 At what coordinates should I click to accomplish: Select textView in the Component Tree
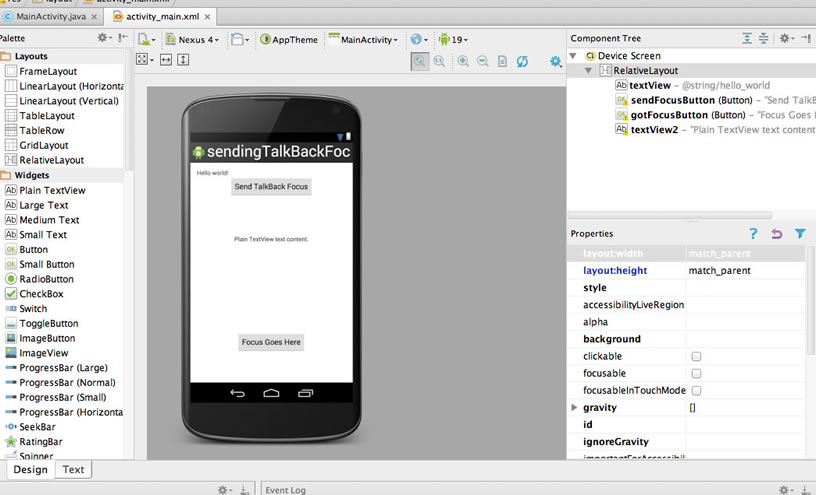click(692, 85)
